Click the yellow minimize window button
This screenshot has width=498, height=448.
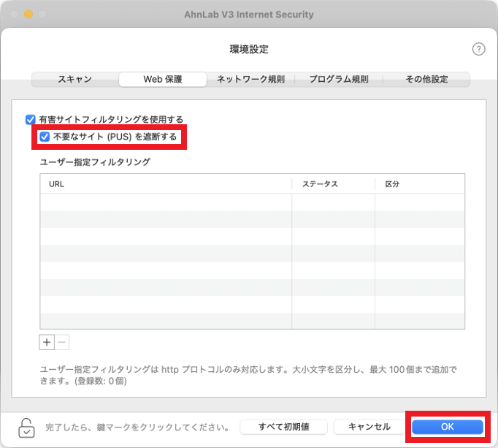point(28,15)
